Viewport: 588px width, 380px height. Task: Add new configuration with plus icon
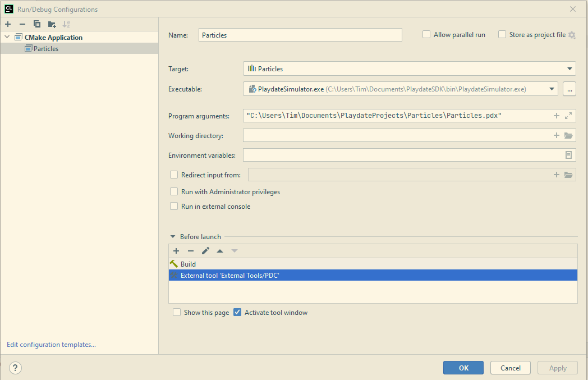click(x=8, y=24)
